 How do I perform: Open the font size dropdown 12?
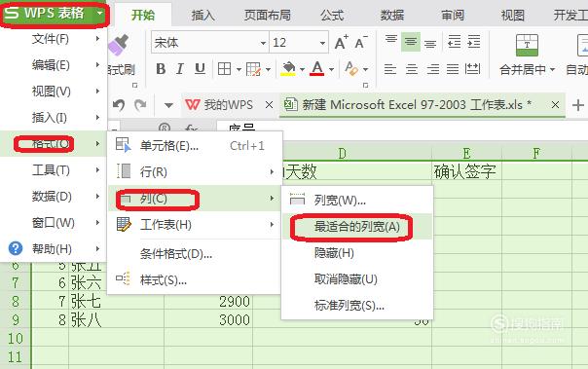tap(322, 43)
